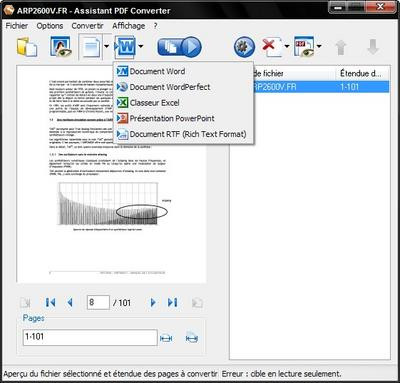
Task: Go to the next preview page
Action: point(153,302)
